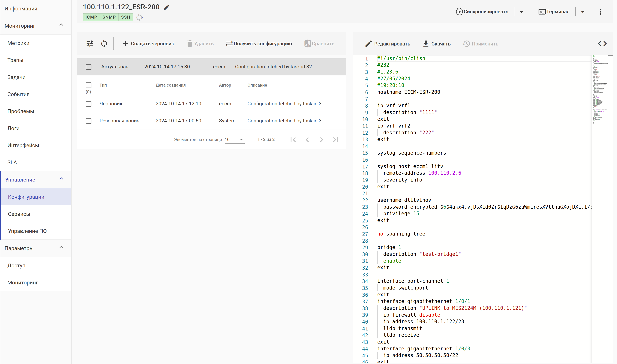Click Получить конфигурацию button
Viewport: 617px width, 364px height.
(259, 44)
